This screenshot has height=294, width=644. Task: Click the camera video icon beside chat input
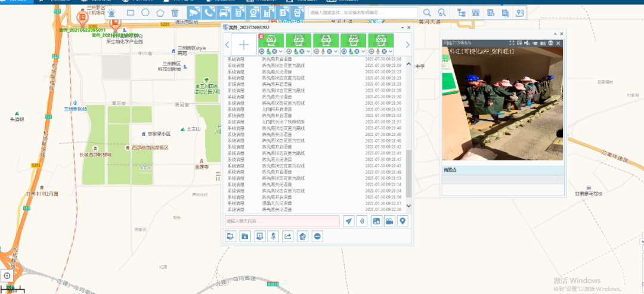tap(389, 221)
